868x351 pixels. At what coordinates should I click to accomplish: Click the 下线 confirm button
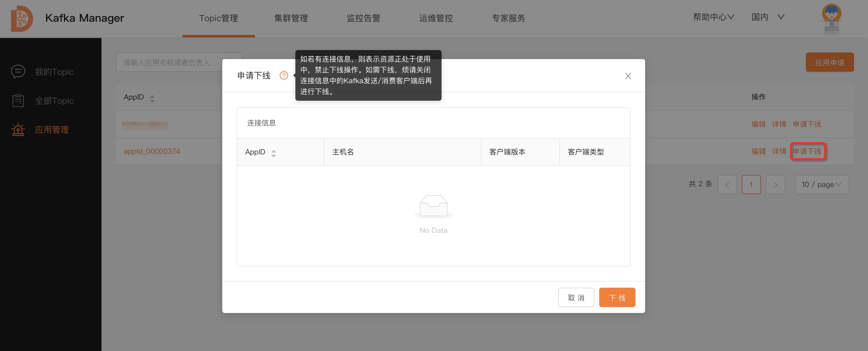tap(617, 297)
